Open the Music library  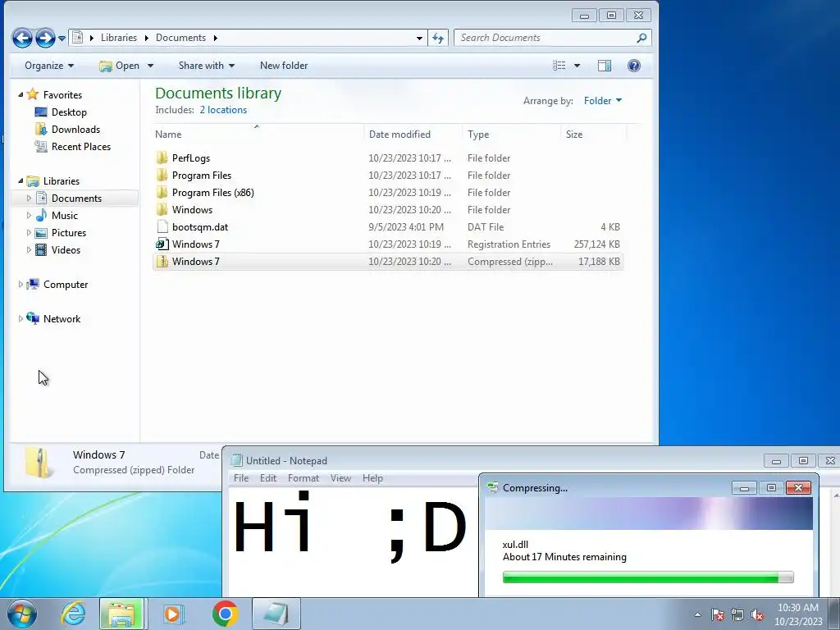tap(64, 216)
